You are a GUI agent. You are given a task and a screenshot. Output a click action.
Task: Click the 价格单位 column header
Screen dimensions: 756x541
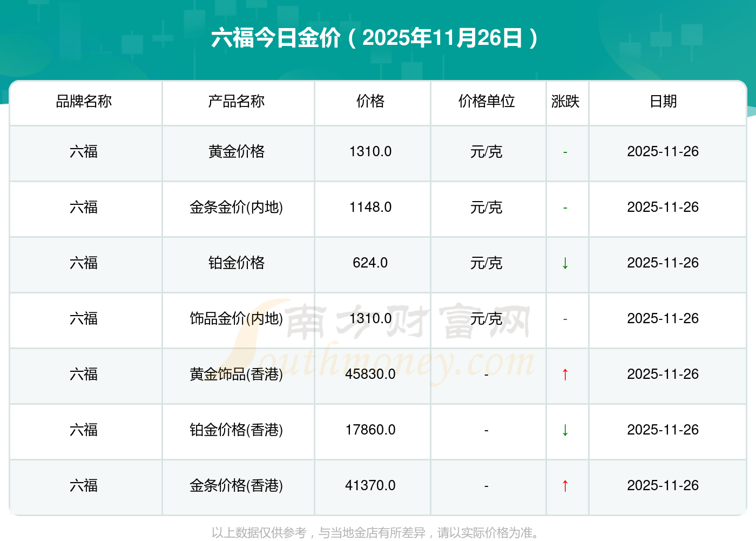pos(487,101)
